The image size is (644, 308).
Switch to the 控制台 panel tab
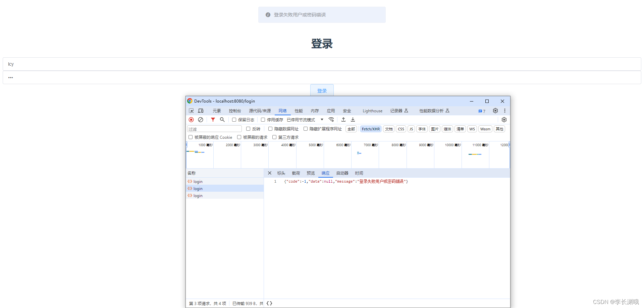pyautogui.click(x=235, y=111)
